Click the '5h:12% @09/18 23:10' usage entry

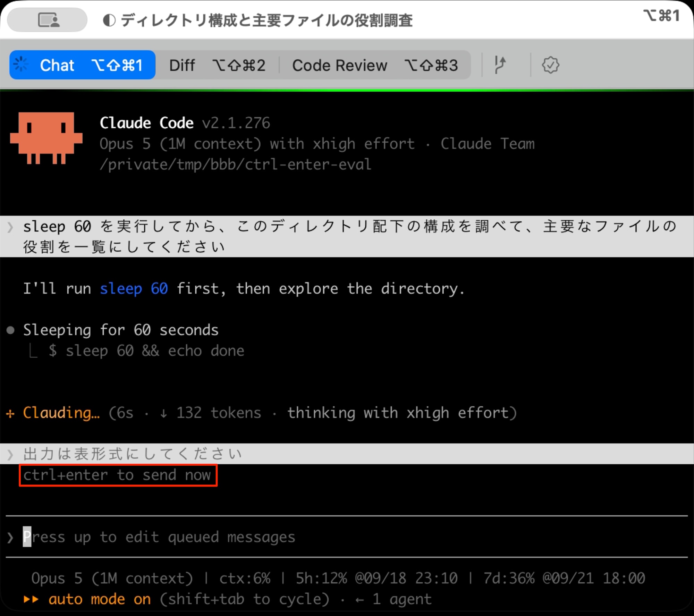tap(376, 579)
